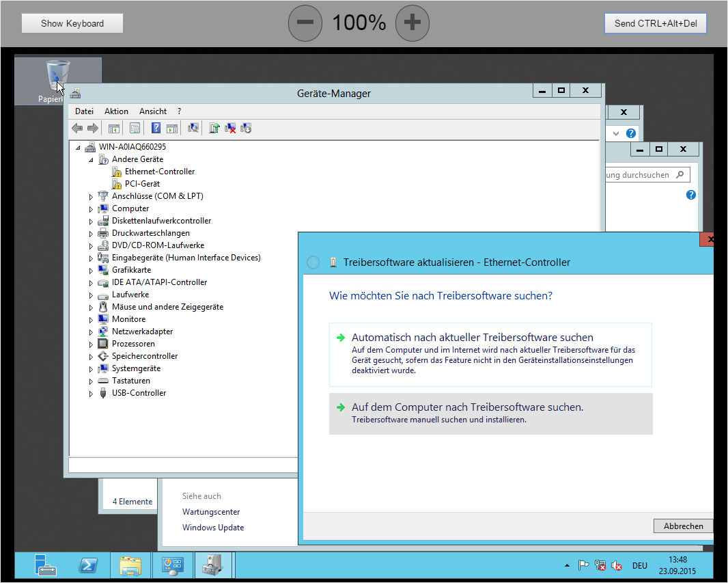Expand the Computer category
Screen dimensions: 728x583
pyautogui.click(x=91, y=209)
